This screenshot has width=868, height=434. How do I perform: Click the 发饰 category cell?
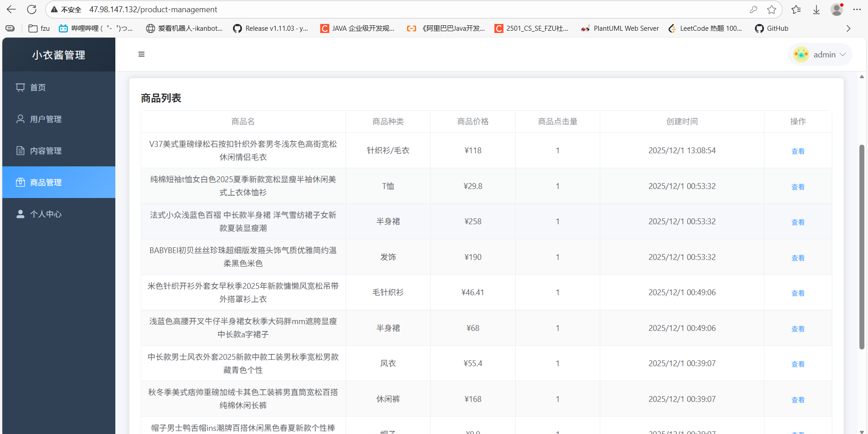tap(388, 257)
